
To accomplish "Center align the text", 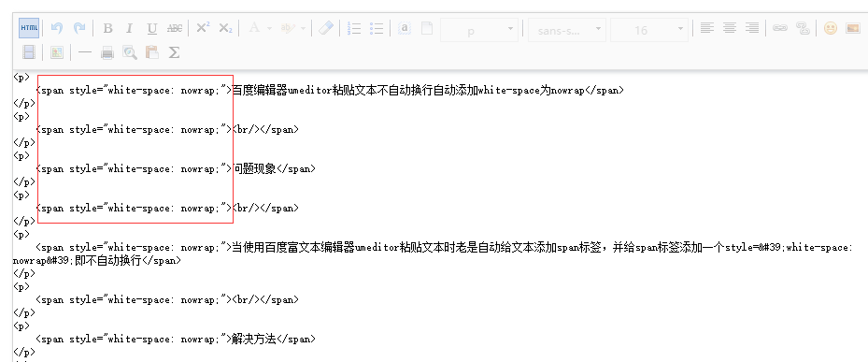I will 730,28.
